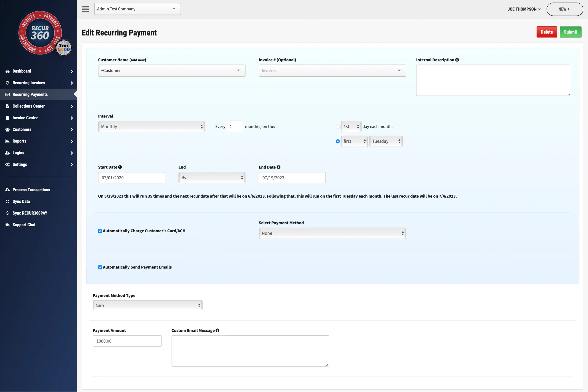Click the Settings gears icon

coord(8,165)
